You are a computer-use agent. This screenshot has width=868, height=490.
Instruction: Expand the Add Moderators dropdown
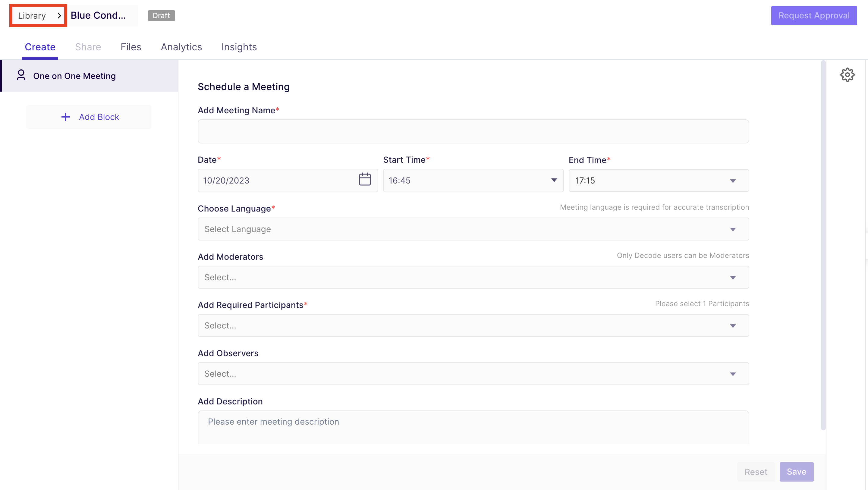click(x=473, y=277)
